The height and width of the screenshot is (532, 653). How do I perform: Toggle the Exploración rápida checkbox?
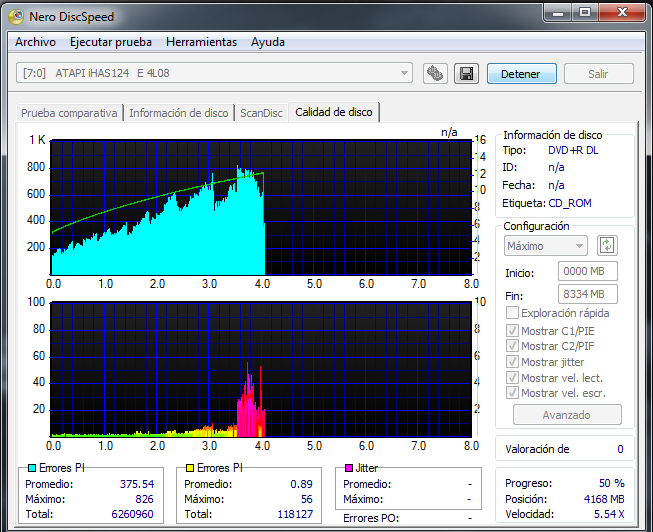point(514,313)
